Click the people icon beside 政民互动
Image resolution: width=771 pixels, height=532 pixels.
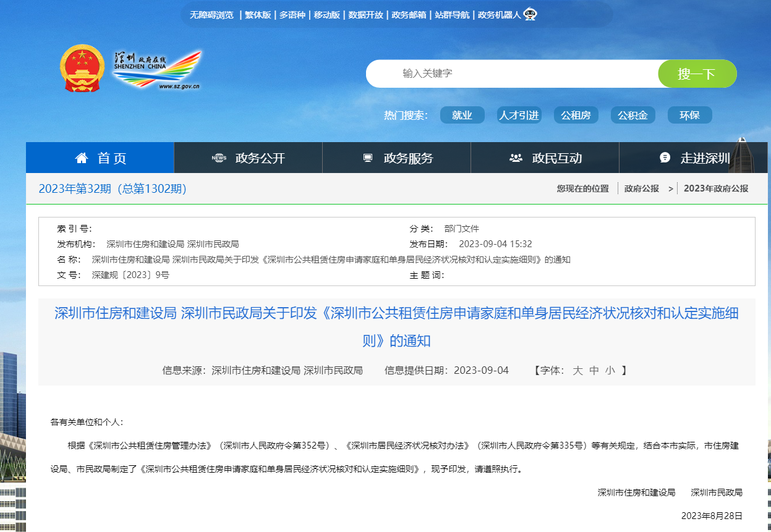516,158
